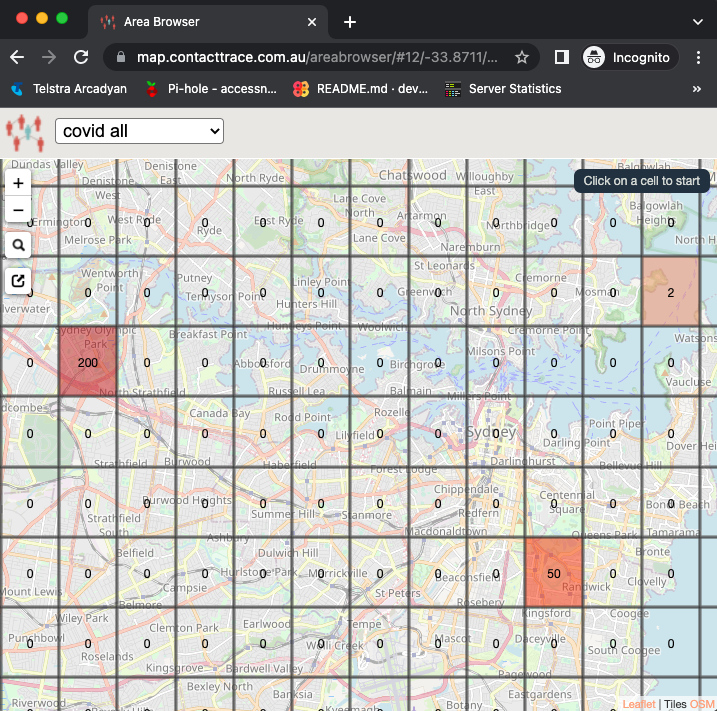Open the 'covid all' dataset dropdown

(x=139, y=131)
